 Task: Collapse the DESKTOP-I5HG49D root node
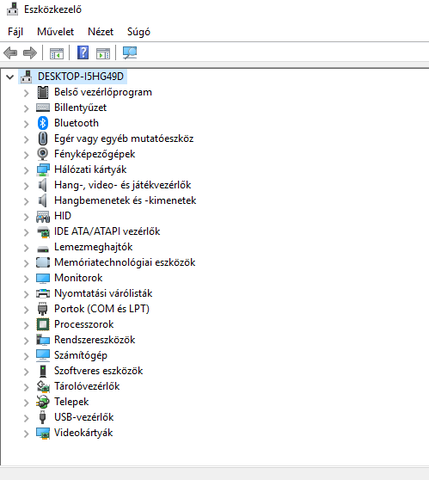pyautogui.click(x=10, y=77)
